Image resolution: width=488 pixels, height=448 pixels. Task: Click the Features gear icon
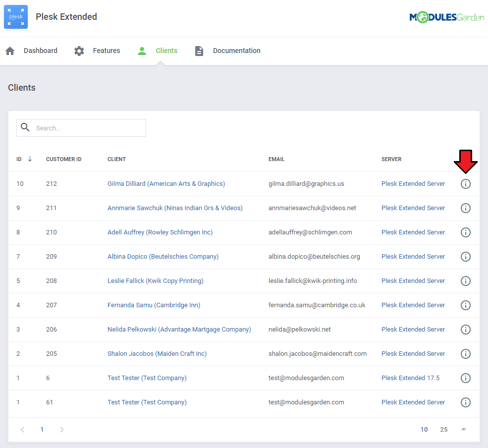(x=79, y=51)
